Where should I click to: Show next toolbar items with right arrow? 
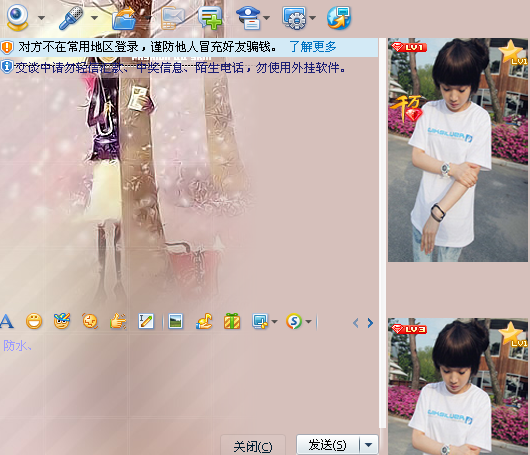370,323
